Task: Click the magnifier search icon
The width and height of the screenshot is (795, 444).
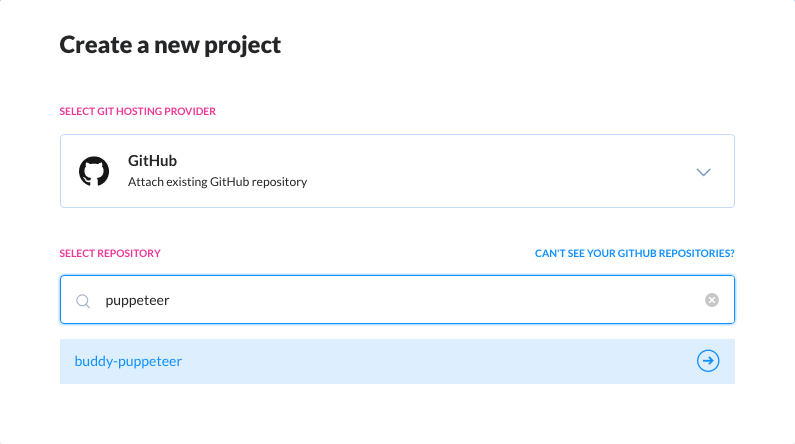Action: point(83,301)
